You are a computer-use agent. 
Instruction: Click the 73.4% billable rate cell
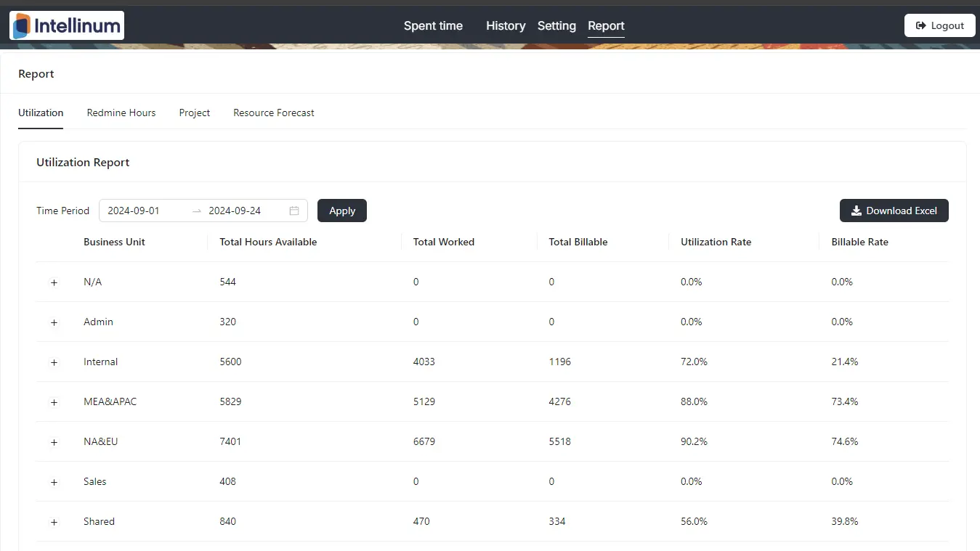845,401
